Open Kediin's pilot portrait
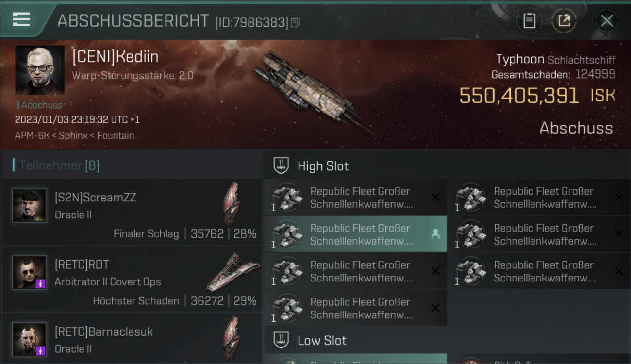Screen dimensions: 631x364 tap(39, 70)
